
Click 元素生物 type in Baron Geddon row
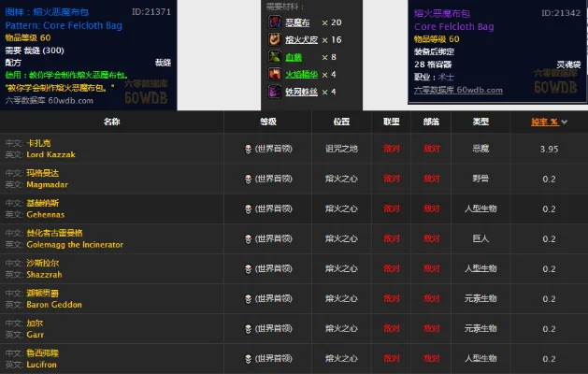[x=480, y=298]
